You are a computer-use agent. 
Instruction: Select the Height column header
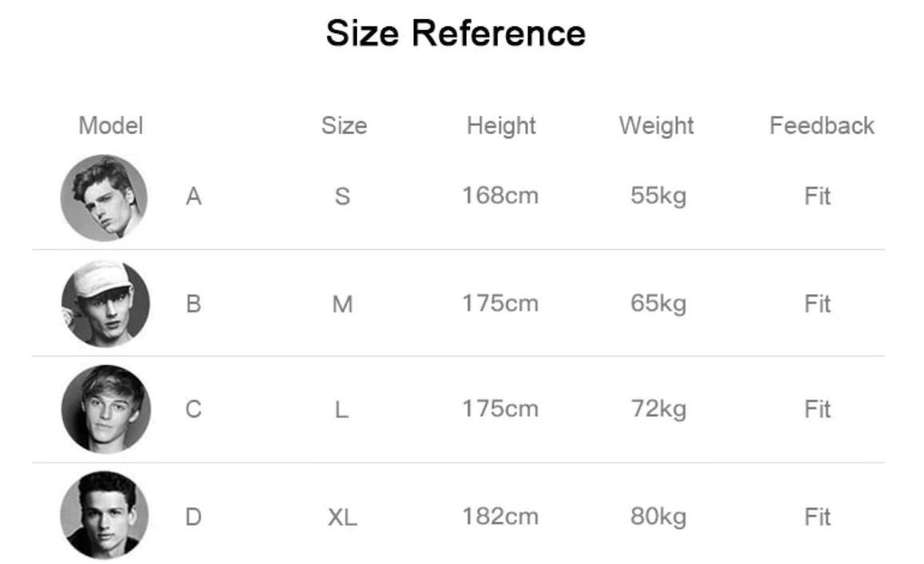pos(501,125)
